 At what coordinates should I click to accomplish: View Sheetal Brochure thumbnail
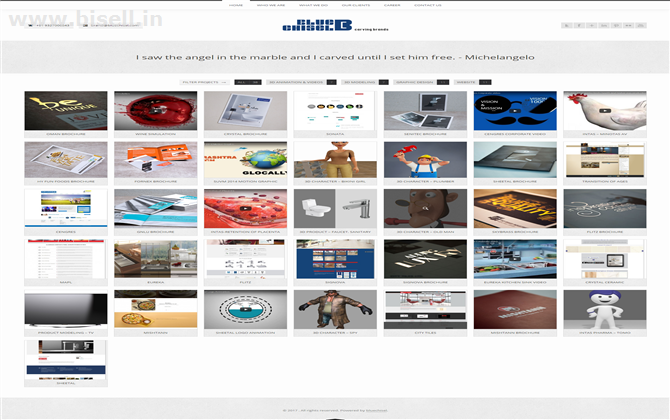click(515, 160)
